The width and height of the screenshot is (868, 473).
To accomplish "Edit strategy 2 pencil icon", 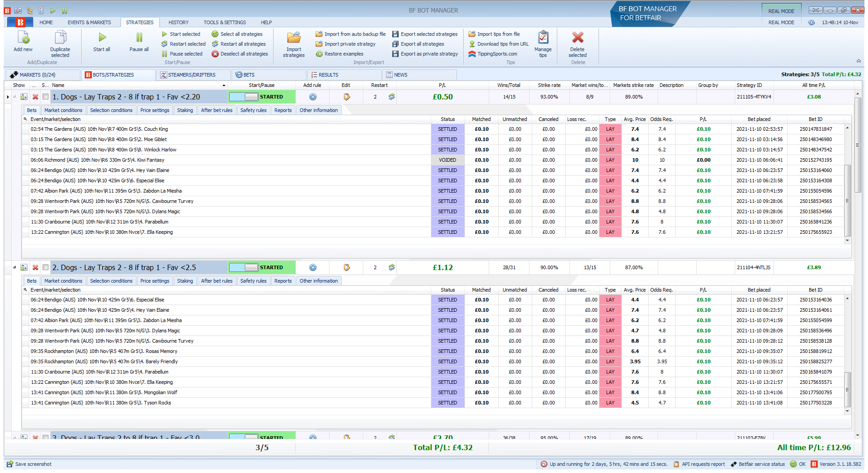I will tap(347, 267).
